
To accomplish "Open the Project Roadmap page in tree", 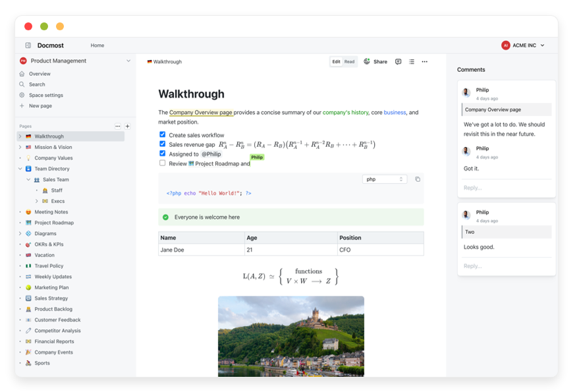I will coord(54,223).
